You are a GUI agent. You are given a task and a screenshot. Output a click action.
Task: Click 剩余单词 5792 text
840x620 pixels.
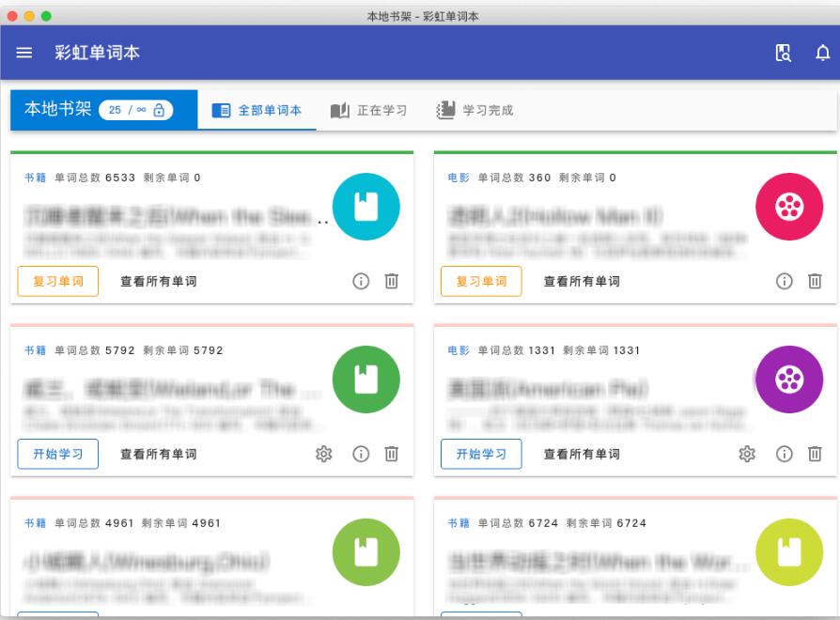point(182,350)
